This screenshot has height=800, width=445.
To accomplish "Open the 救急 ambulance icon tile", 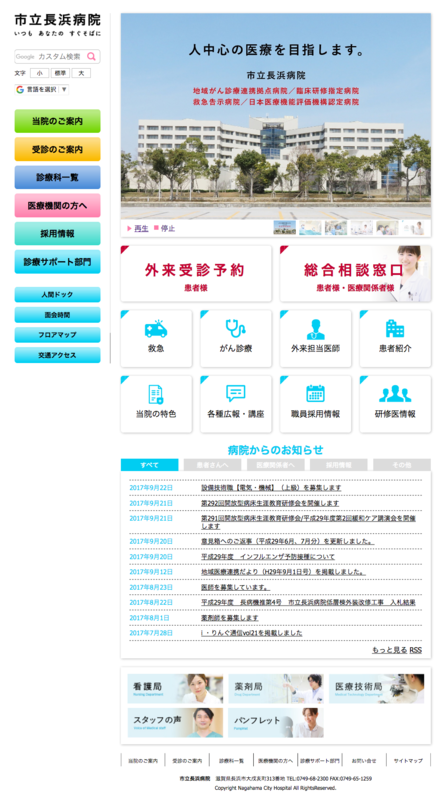I will pos(156,329).
